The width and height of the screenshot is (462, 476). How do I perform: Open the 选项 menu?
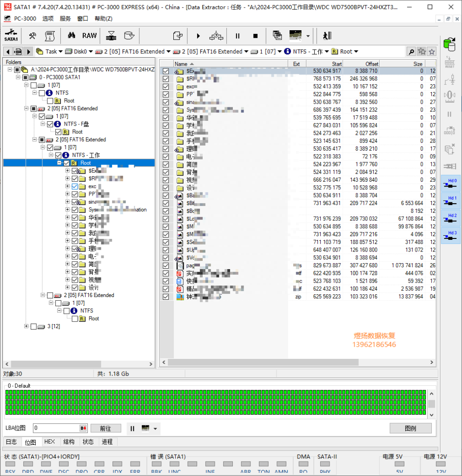48,19
